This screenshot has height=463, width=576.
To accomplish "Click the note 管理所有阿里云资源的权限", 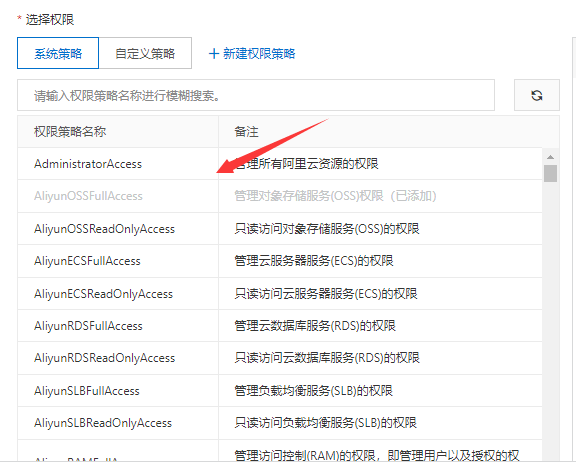I will point(306,164).
